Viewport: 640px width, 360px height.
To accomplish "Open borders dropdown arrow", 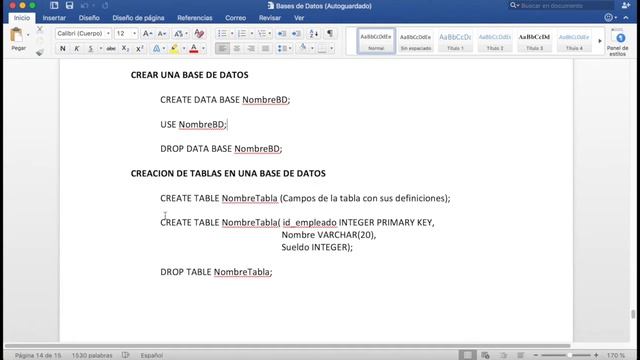I will (x=331, y=49).
